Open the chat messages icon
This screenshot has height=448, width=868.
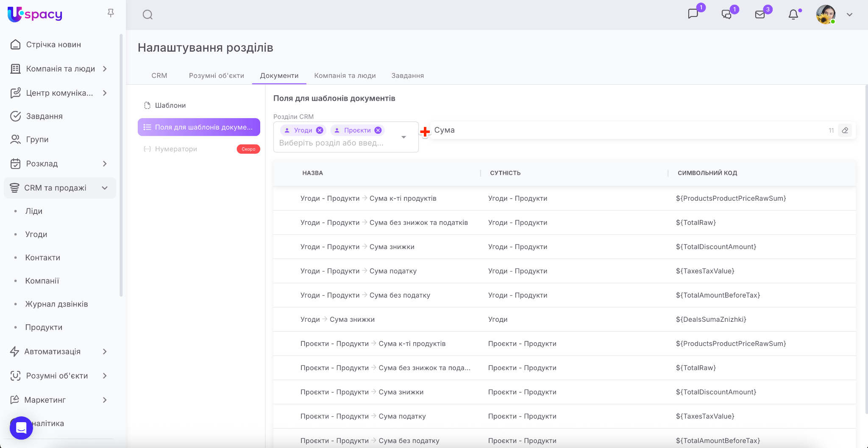point(693,14)
